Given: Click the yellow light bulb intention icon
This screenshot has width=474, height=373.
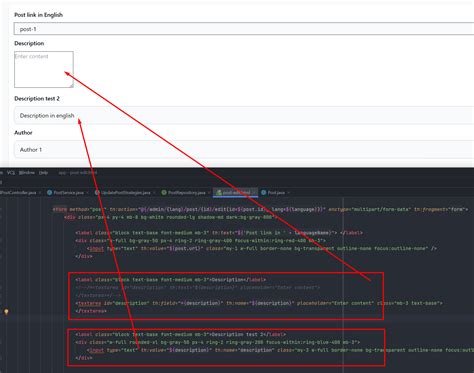Looking at the screenshot, I should tap(6, 311).
